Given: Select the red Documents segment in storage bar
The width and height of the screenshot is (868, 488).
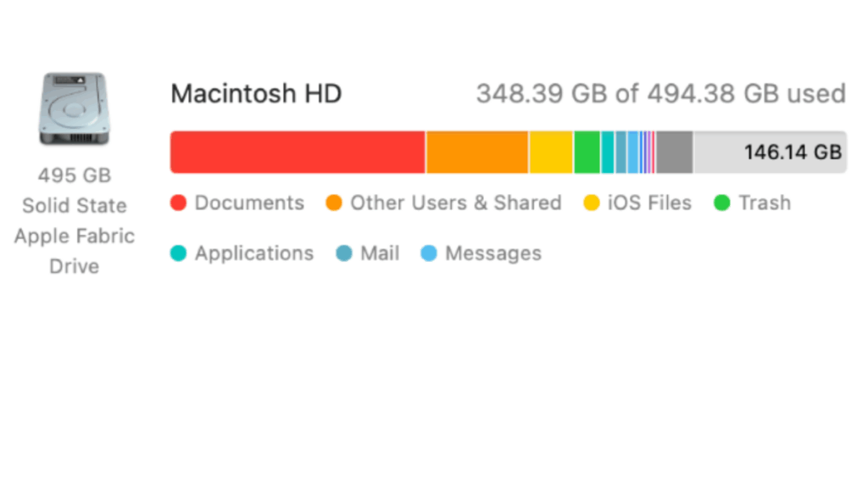Looking at the screenshot, I should click(x=298, y=152).
